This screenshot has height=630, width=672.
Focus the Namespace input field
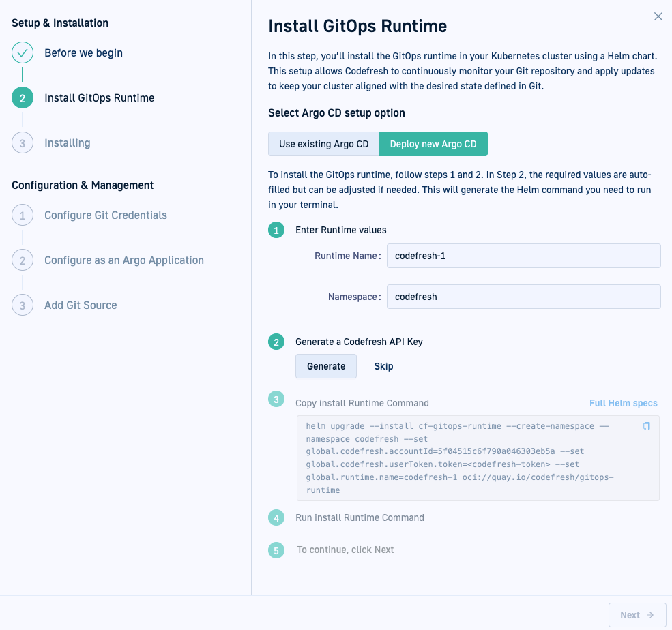[523, 297]
